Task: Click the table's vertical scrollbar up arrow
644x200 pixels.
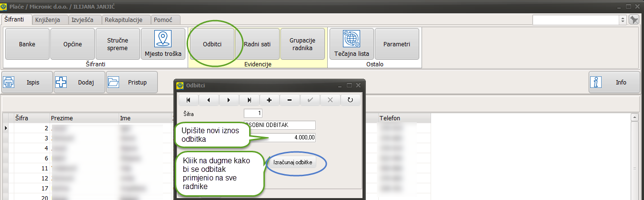Action: pos(634,117)
